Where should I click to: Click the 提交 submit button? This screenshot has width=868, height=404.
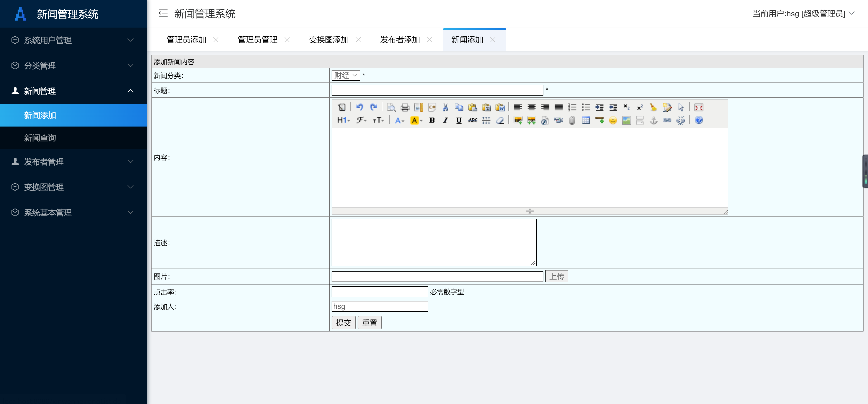(343, 322)
